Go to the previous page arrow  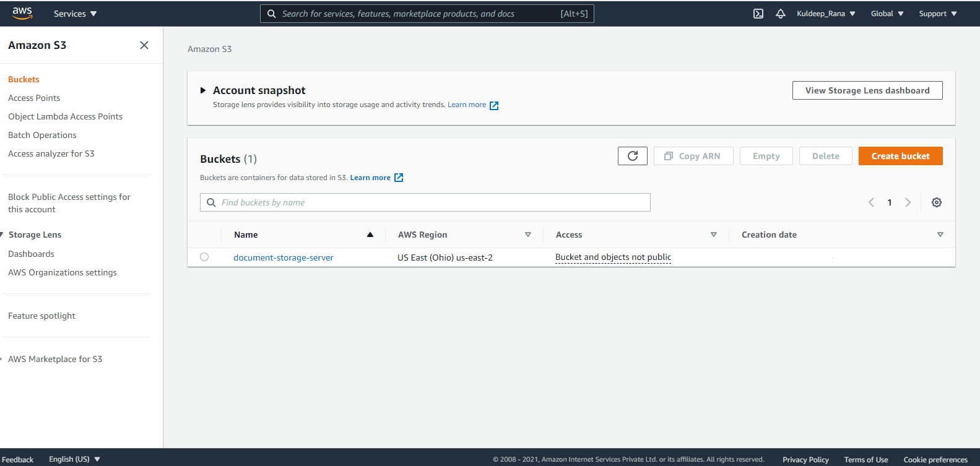(871, 202)
